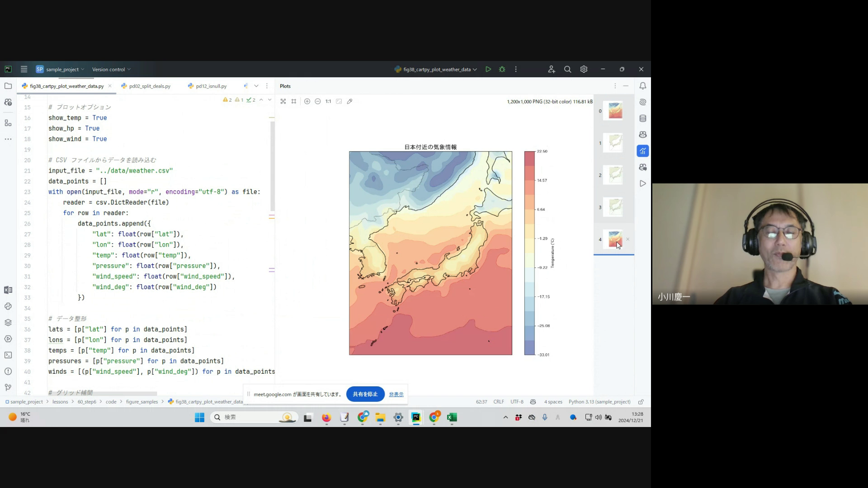The image size is (868, 488).
Task: Open the Version control dropdown
Action: click(x=111, y=69)
